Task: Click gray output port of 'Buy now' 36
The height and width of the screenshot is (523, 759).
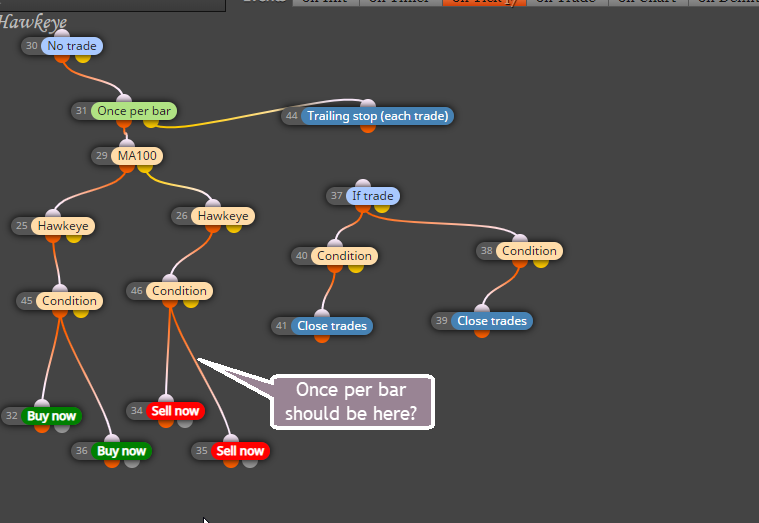Action: click(132, 463)
